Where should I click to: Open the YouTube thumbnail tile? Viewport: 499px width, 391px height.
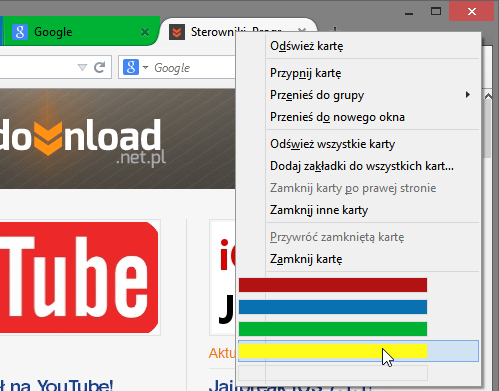pyautogui.click(x=80, y=277)
